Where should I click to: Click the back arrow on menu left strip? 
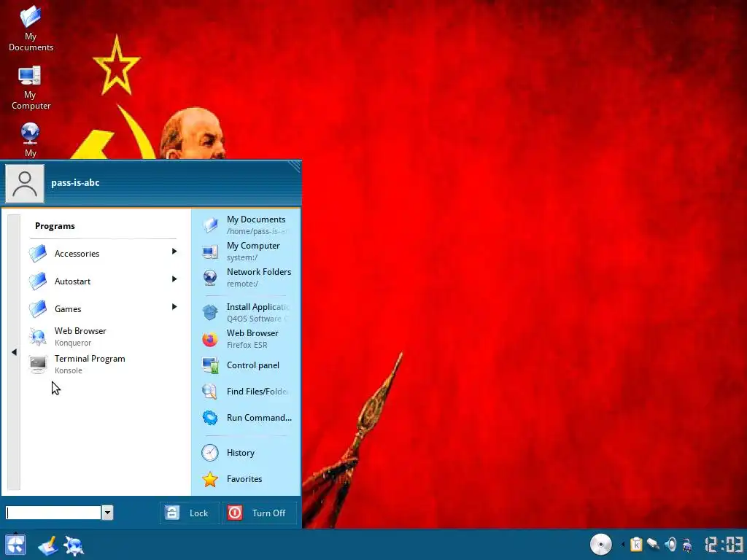(14, 352)
